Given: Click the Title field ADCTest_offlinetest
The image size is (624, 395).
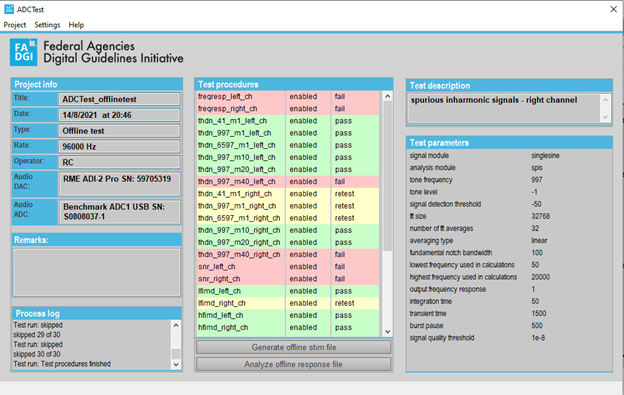Looking at the screenshot, I should click(119, 99).
